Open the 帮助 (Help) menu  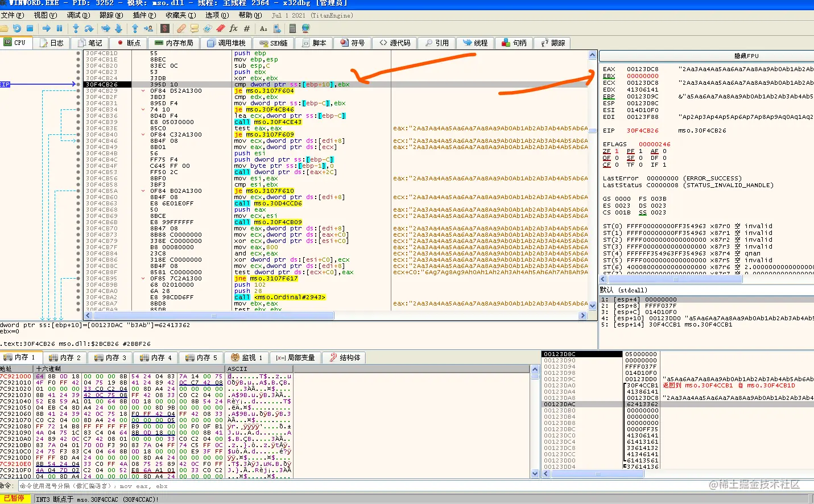250,15
